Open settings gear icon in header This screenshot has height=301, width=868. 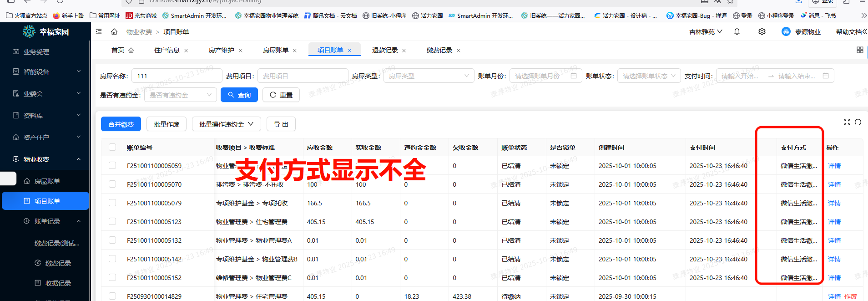point(762,31)
